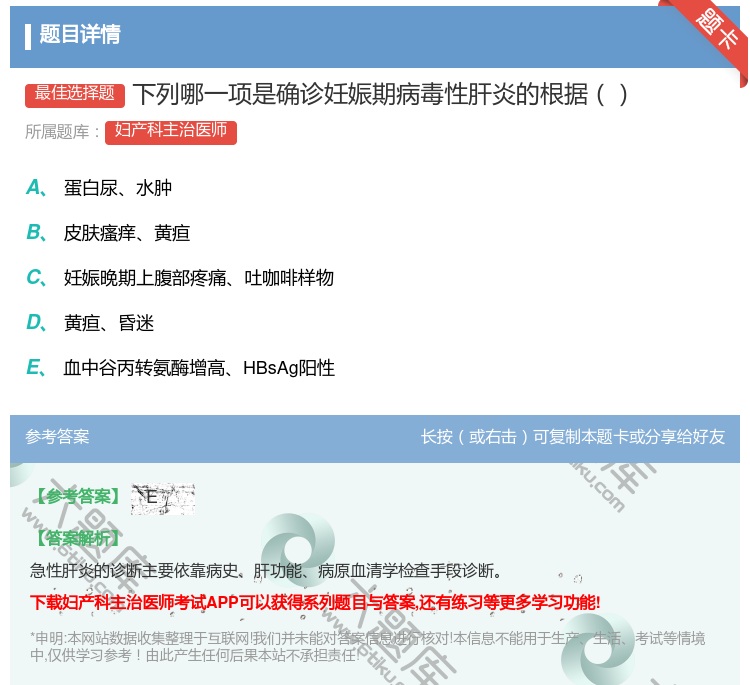Click the 最佳选择题 question type tag
The width and height of the screenshot is (750, 685).
[75, 94]
